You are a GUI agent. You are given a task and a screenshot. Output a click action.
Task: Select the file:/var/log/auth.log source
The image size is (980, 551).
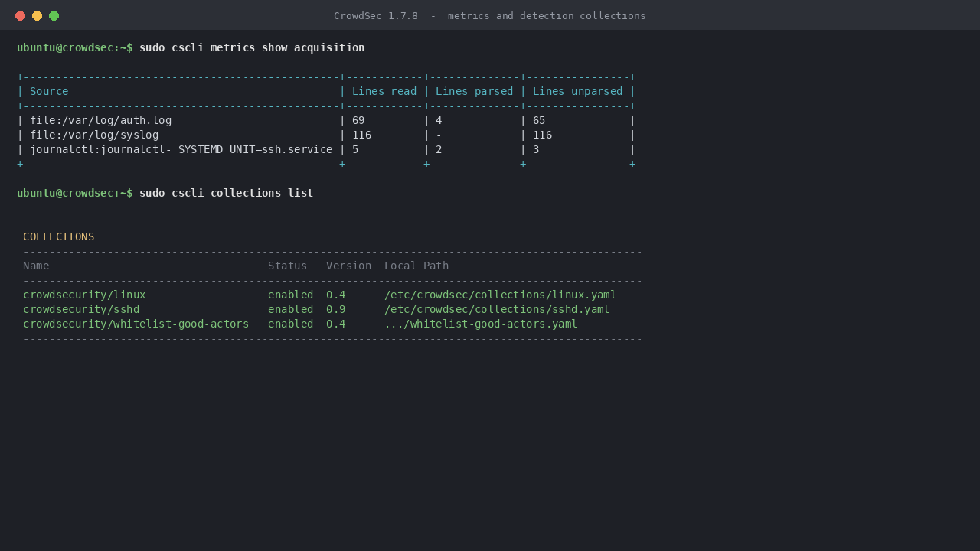pos(101,120)
